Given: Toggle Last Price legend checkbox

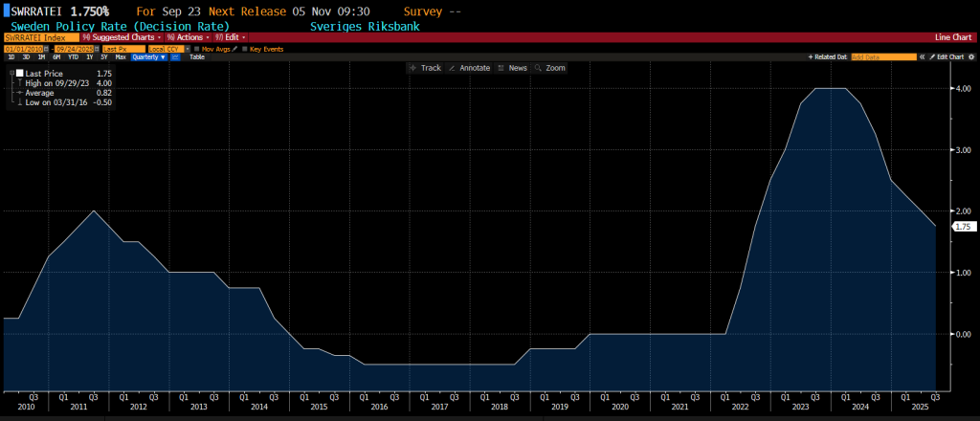Looking at the screenshot, I should coord(18,73).
